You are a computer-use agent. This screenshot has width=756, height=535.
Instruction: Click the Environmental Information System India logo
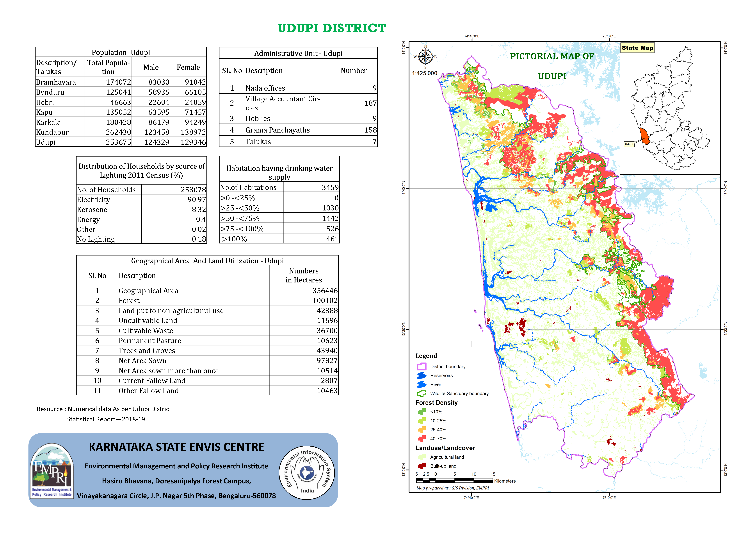[307, 473]
